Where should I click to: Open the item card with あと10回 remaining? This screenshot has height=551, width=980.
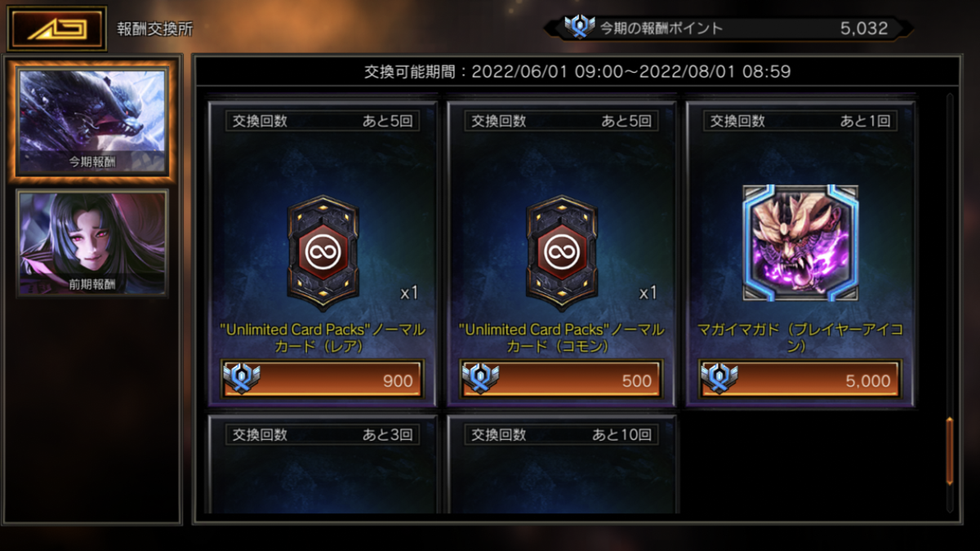pyautogui.click(x=562, y=464)
